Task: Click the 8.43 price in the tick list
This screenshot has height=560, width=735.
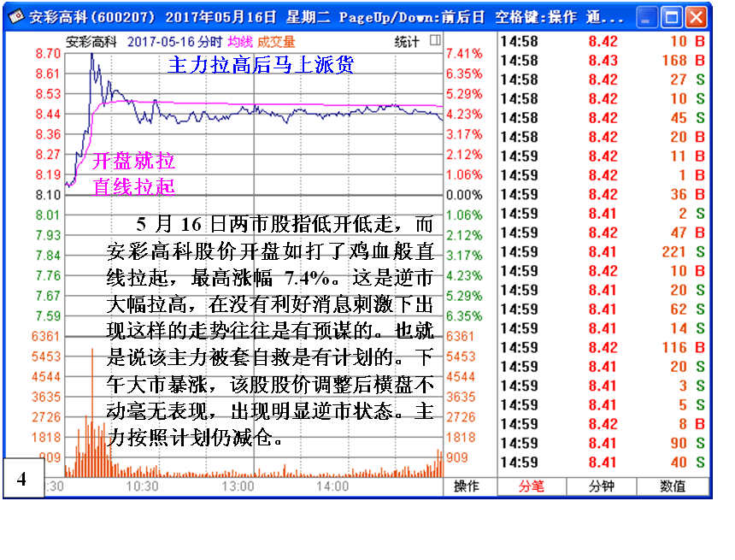Action: point(603,61)
